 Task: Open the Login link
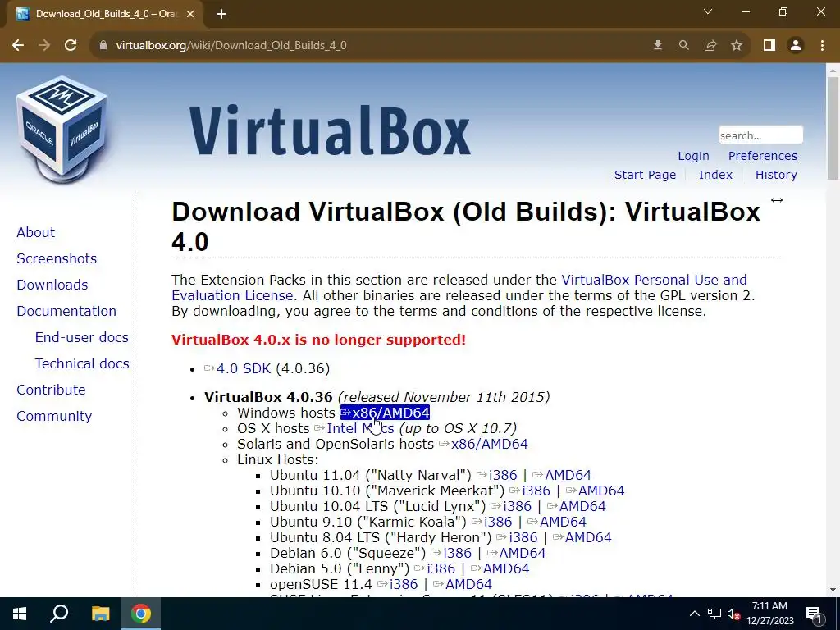coord(693,156)
